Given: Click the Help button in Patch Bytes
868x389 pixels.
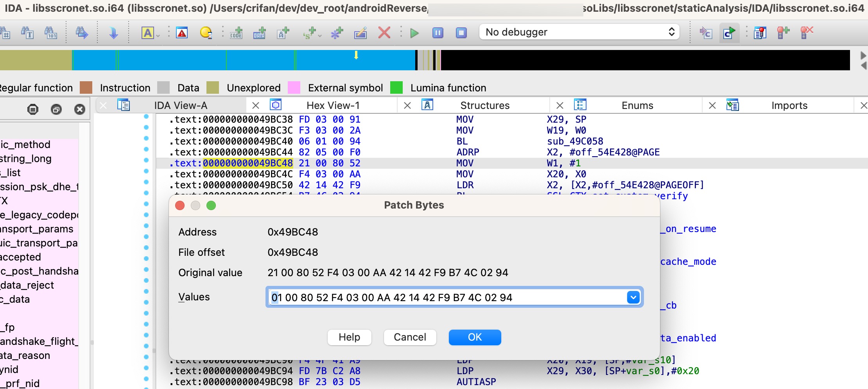Looking at the screenshot, I should point(350,337).
